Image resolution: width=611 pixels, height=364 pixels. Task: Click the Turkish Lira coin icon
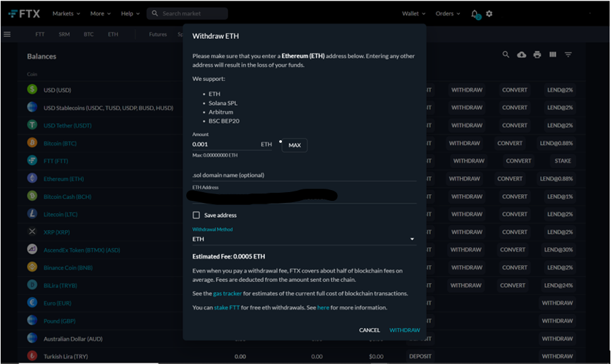(x=32, y=355)
